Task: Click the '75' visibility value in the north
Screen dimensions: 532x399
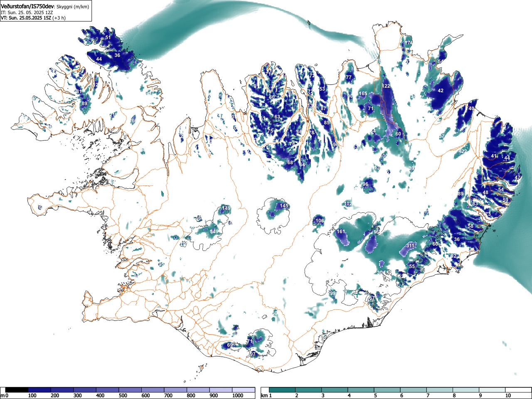Action: coord(270,131)
